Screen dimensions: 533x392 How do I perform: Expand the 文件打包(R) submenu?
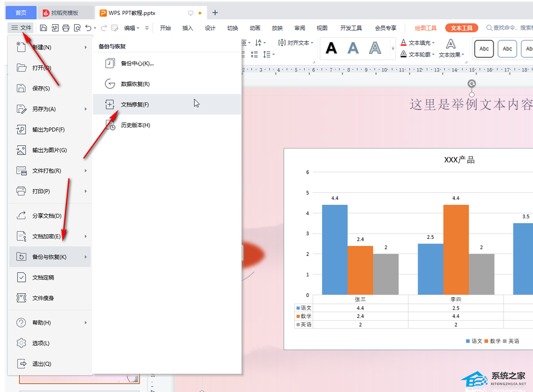pyautogui.click(x=85, y=171)
